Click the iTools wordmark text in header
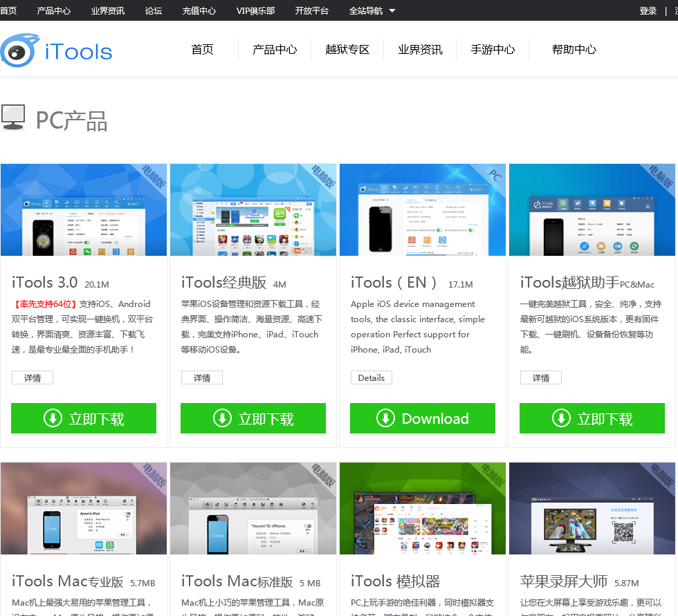This screenshot has width=678, height=616. pyautogui.click(x=78, y=52)
